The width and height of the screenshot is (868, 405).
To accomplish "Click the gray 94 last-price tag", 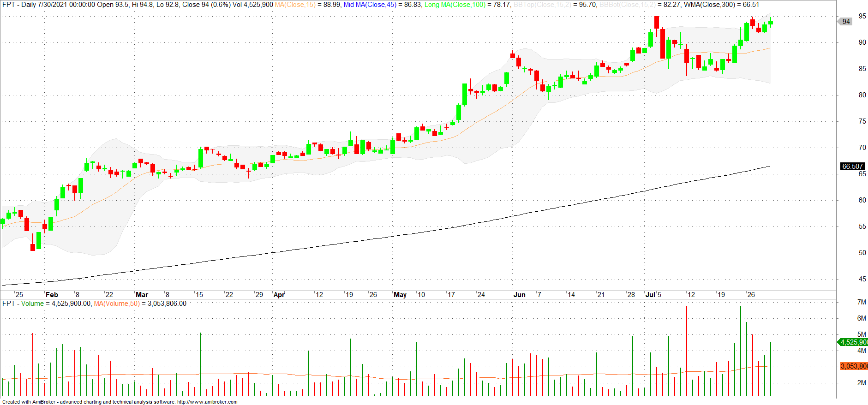I will coord(846,22).
